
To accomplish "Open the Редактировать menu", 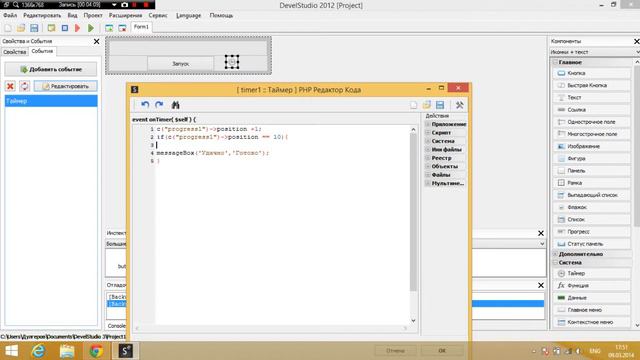I will click(42, 16).
